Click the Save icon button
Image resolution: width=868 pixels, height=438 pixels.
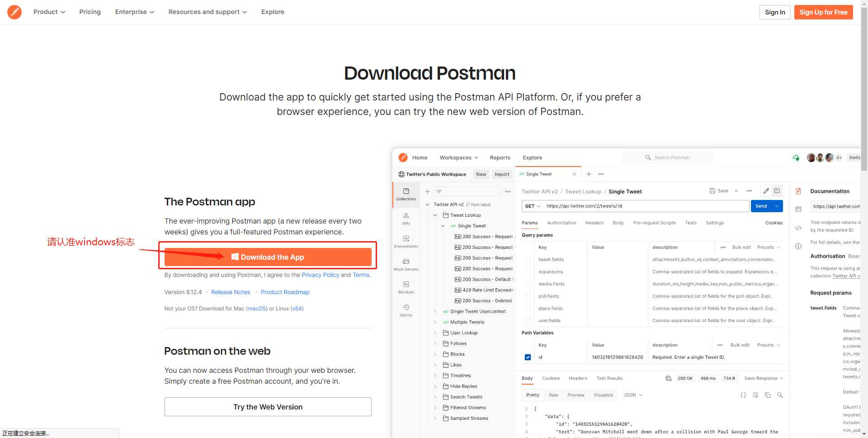coord(718,191)
